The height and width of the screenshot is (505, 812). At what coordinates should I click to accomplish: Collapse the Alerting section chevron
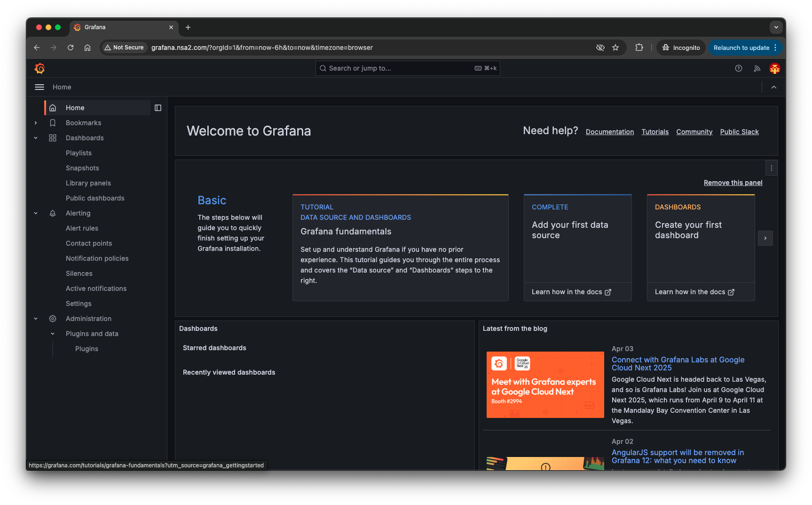click(x=36, y=213)
